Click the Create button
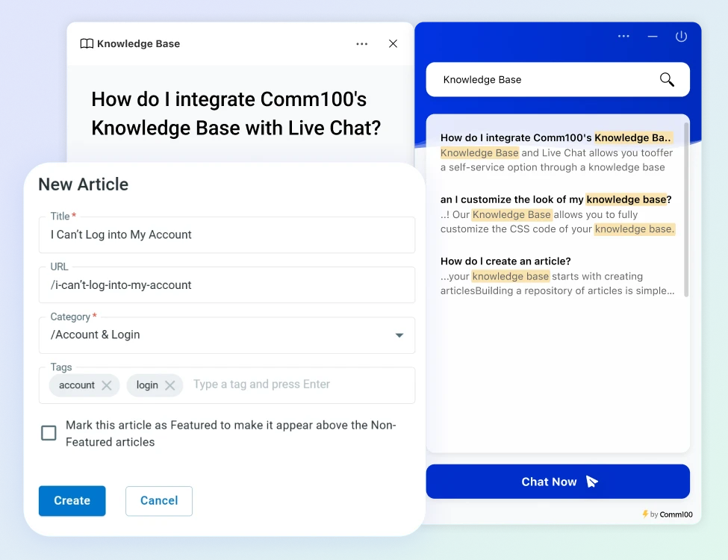 pos(72,501)
